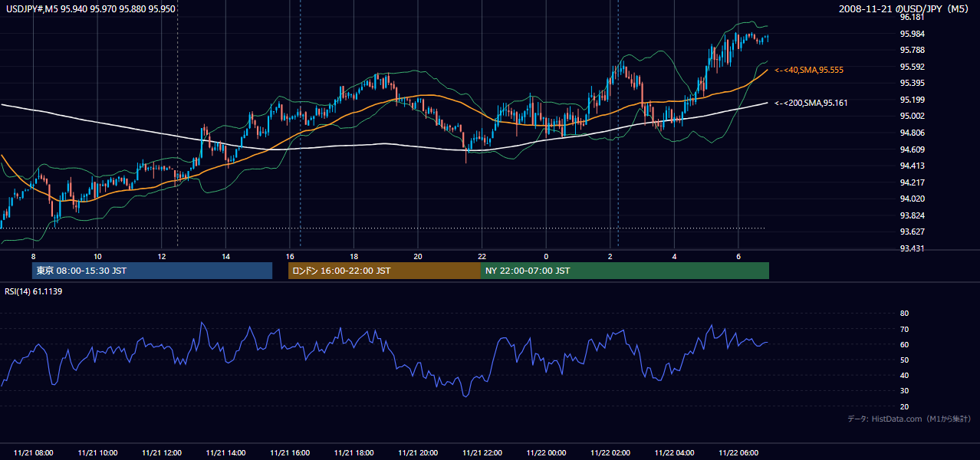Click the 95.984 price axis label
This screenshot has width=980, height=460.
point(912,34)
